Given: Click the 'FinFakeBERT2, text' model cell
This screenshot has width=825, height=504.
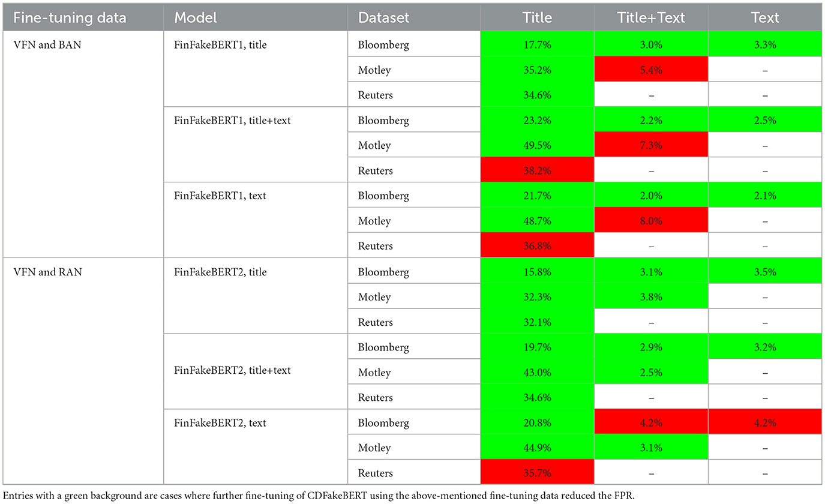Looking at the screenshot, I should 220,423.
